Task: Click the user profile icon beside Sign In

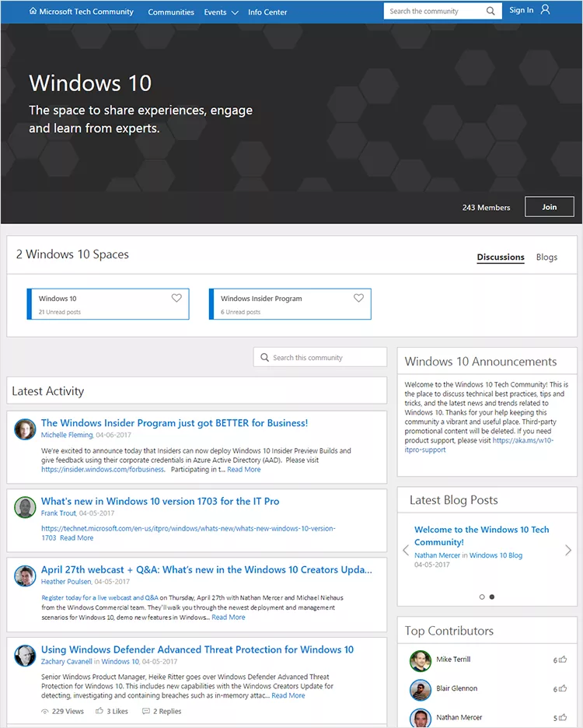Action: tap(546, 10)
